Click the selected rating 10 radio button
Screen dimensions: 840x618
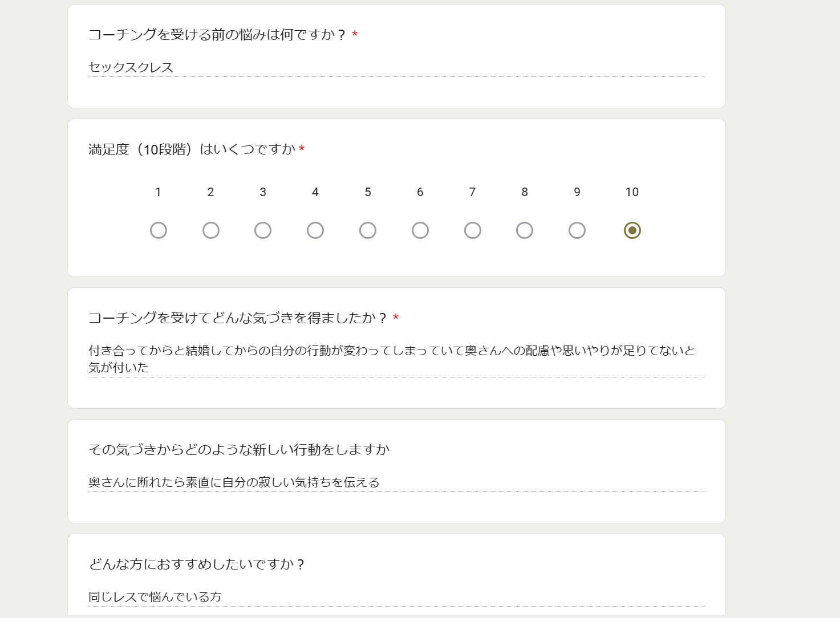pos(632,230)
